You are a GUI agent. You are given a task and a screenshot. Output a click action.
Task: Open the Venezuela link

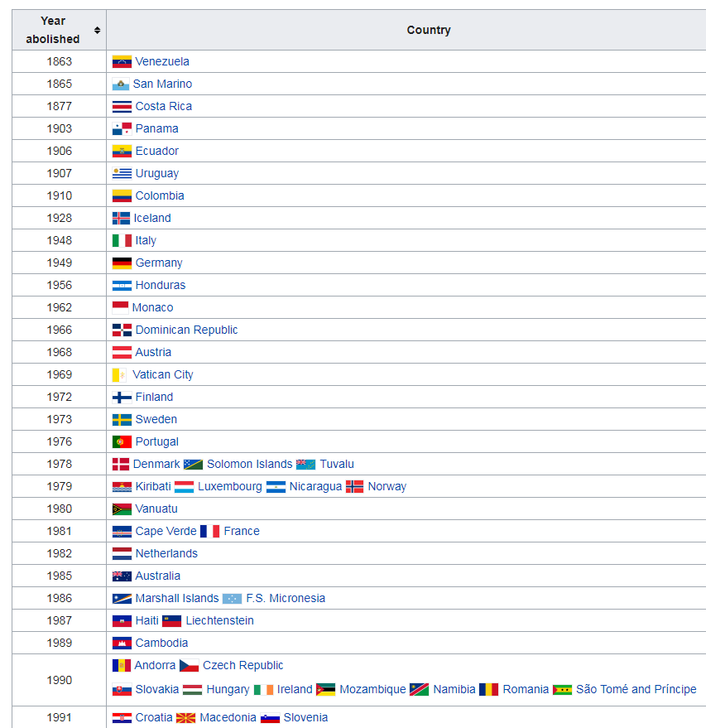click(x=162, y=62)
